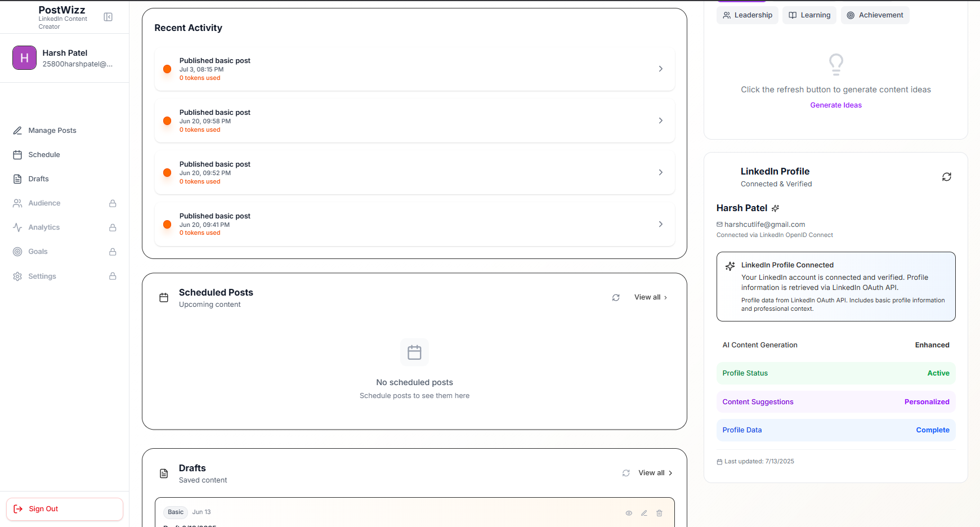
Task: Click the target icon beside Goals
Action: [x=17, y=252]
